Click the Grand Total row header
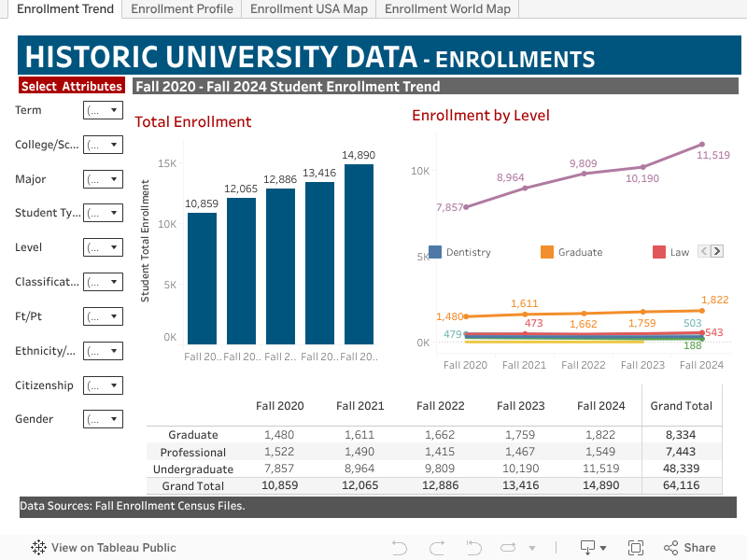Image resolution: width=747 pixels, height=560 pixels. point(193,486)
